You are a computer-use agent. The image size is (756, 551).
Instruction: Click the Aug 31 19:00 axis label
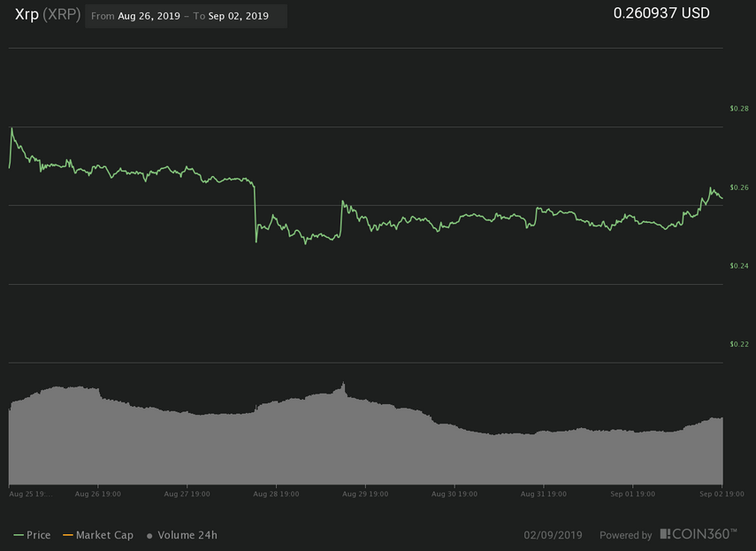544,494
